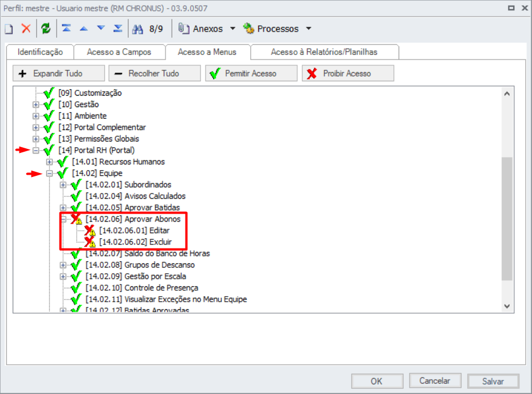The width and height of the screenshot is (532, 394).
Task: Open the Processos dropdown arrow
Action: [x=309, y=29]
